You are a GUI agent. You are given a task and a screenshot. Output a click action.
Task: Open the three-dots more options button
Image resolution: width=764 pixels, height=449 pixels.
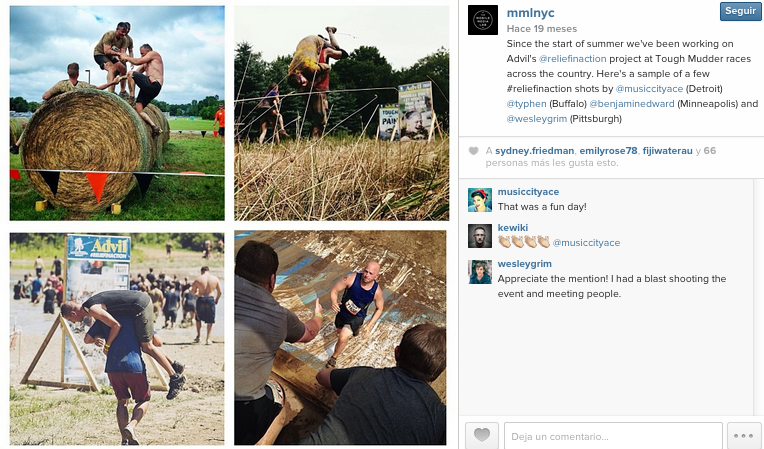744,435
